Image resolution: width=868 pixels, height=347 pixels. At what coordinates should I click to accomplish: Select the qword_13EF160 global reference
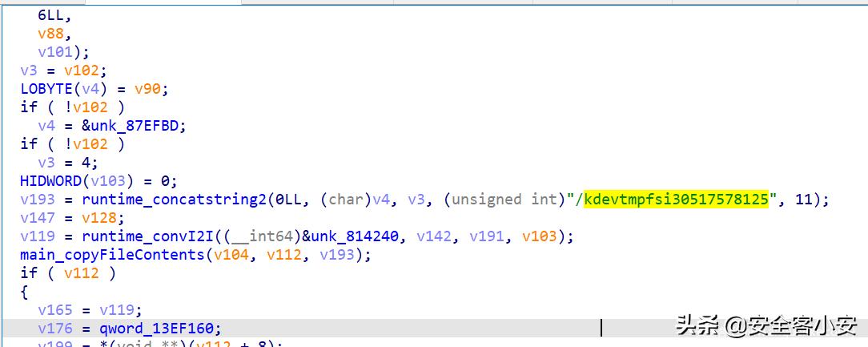[x=157, y=328]
